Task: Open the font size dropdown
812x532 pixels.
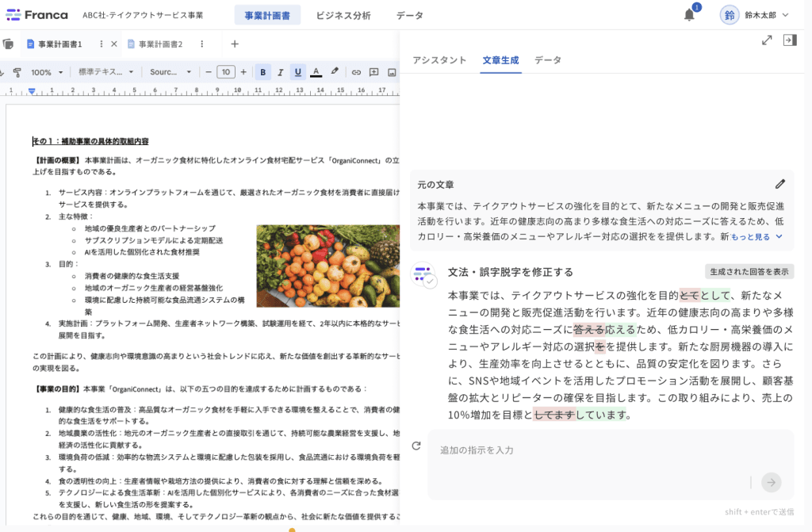Action: tap(226, 71)
